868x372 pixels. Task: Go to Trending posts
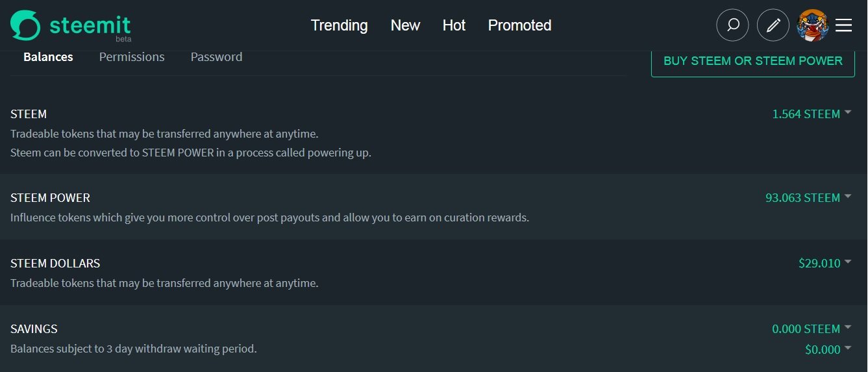click(339, 25)
